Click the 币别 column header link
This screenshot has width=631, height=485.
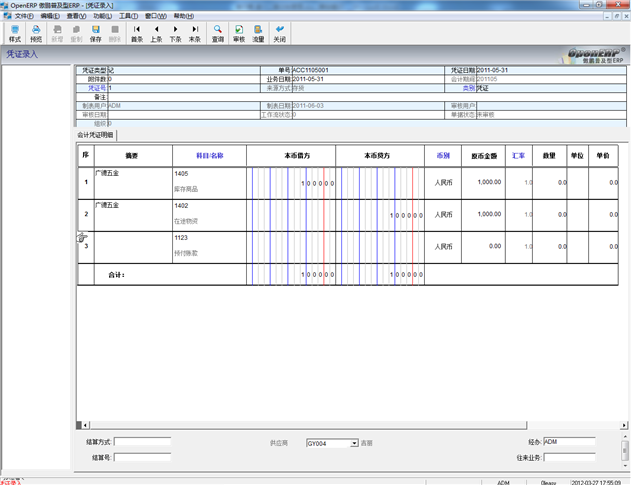click(x=443, y=156)
